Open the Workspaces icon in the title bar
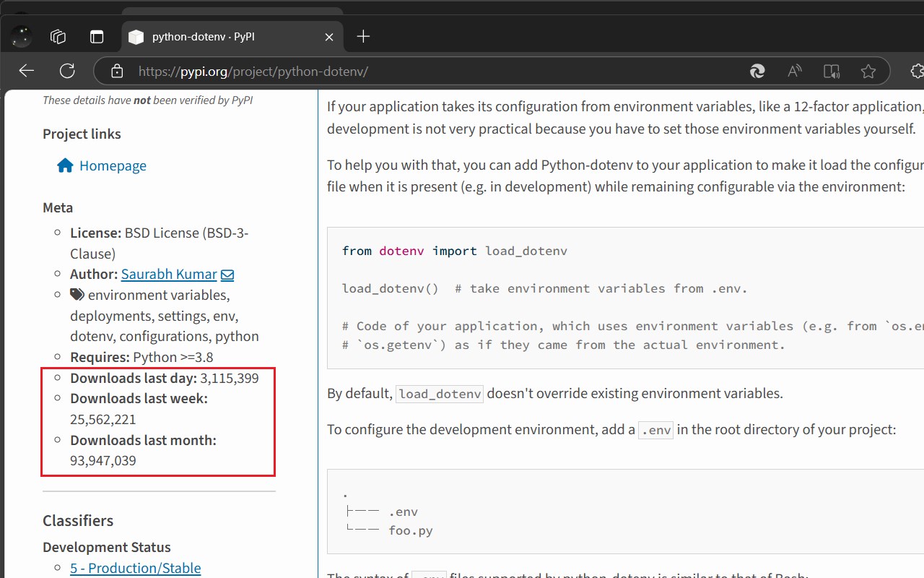This screenshot has height=578, width=924. point(58,36)
